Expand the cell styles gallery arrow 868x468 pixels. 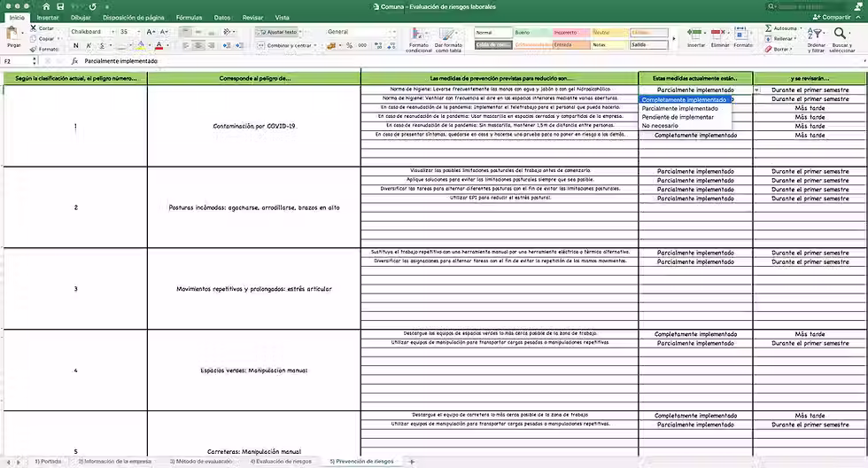pyautogui.click(x=674, y=39)
